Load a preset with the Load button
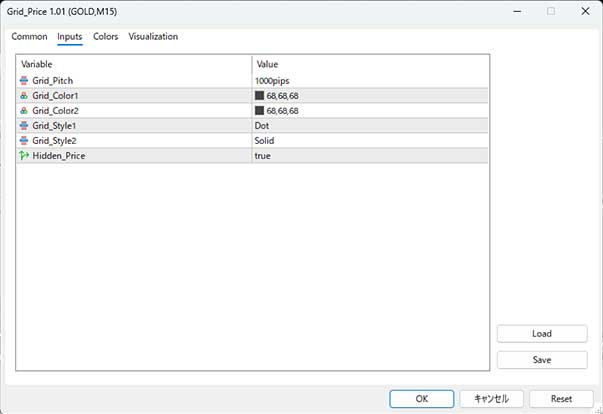Image resolution: width=603 pixels, height=414 pixels. point(542,334)
